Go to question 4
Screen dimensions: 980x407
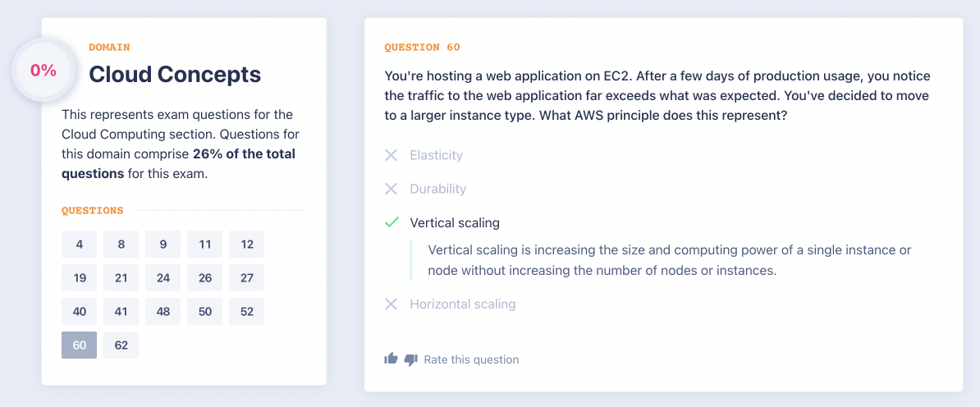click(x=80, y=244)
